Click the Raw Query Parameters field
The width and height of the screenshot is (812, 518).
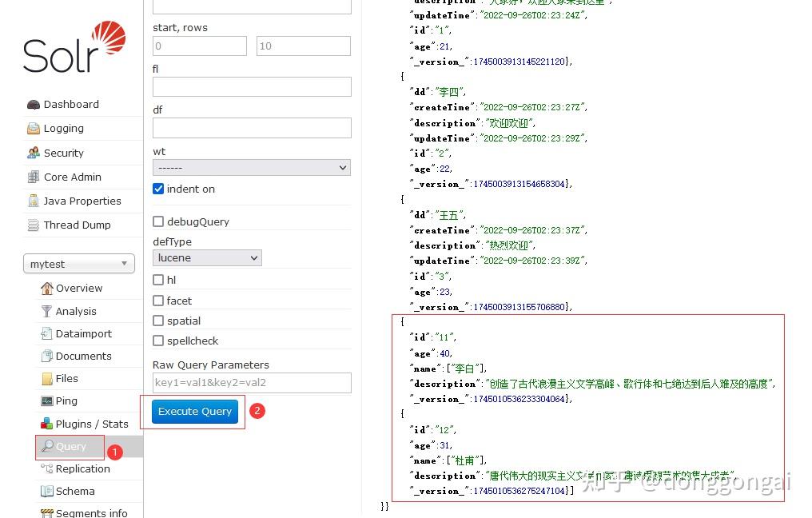[251, 383]
